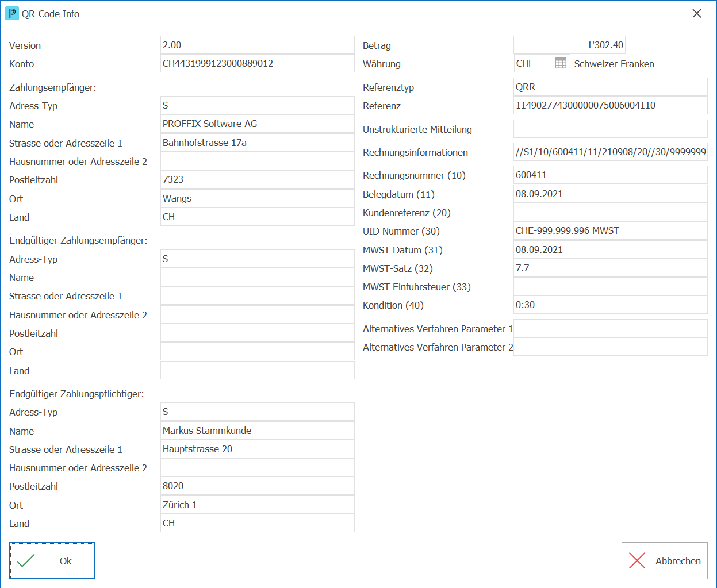The image size is (717, 588).
Task: Click the UID Nummer (30) field
Action: click(x=611, y=230)
